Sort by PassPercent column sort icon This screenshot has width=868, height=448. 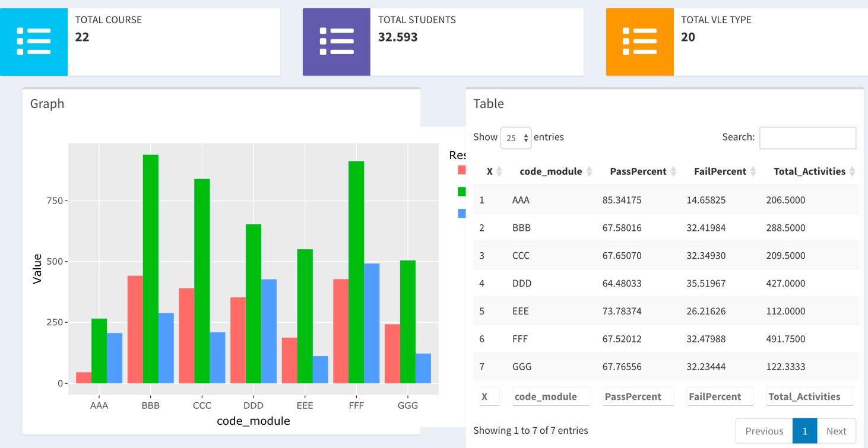673,171
